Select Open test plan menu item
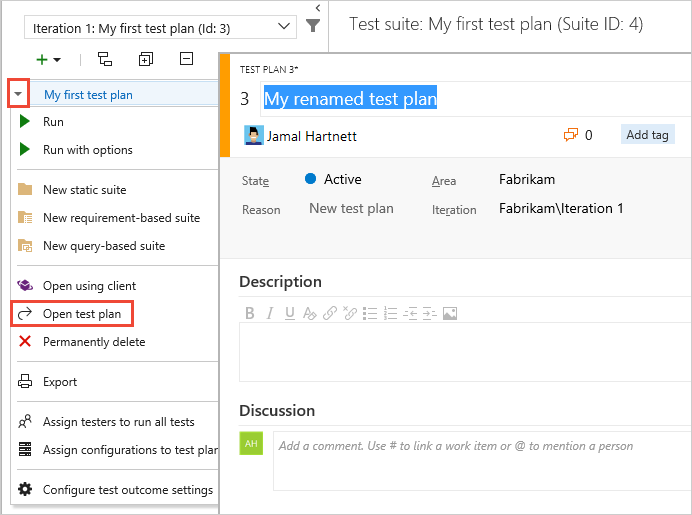This screenshot has height=515, width=692. click(82, 314)
